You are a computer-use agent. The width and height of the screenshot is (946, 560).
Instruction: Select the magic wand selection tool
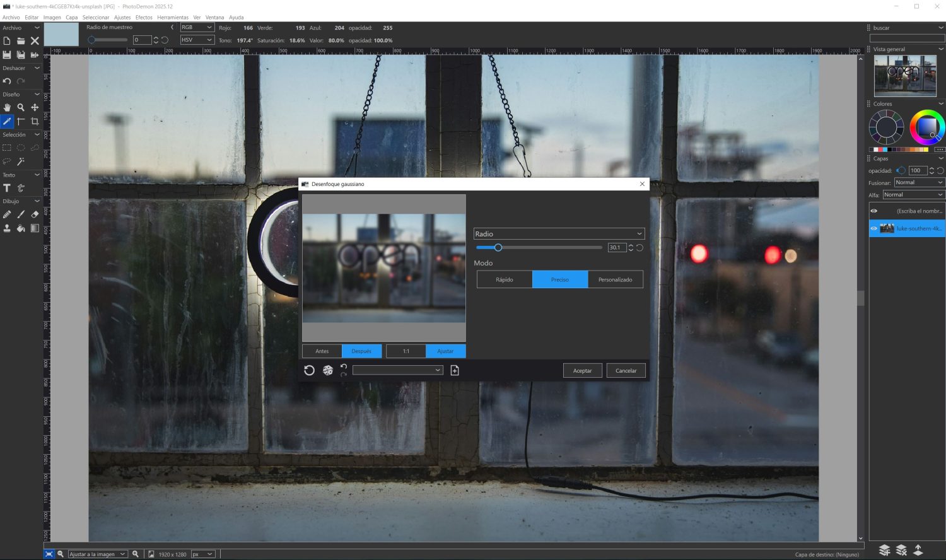(x=21, y=161)
